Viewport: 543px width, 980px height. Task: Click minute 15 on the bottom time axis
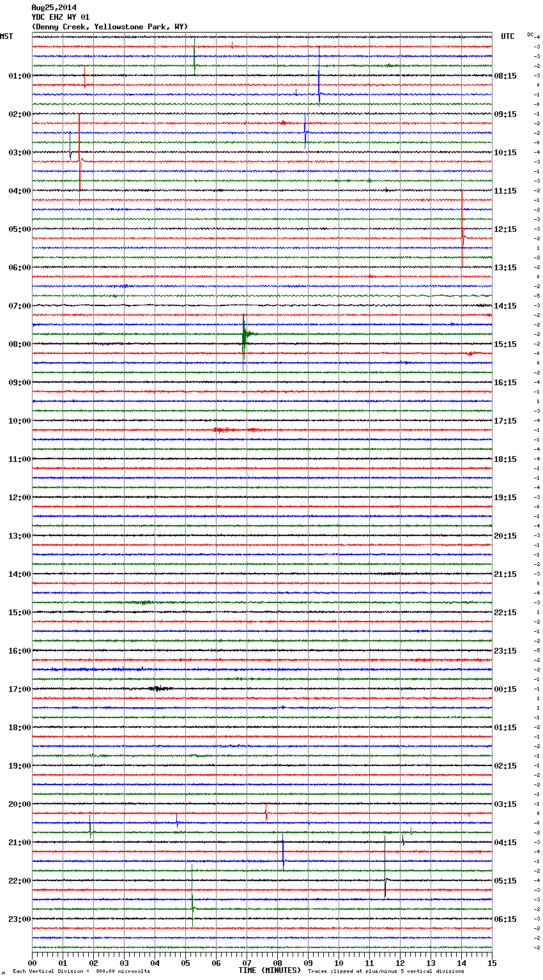pos(492,963)
